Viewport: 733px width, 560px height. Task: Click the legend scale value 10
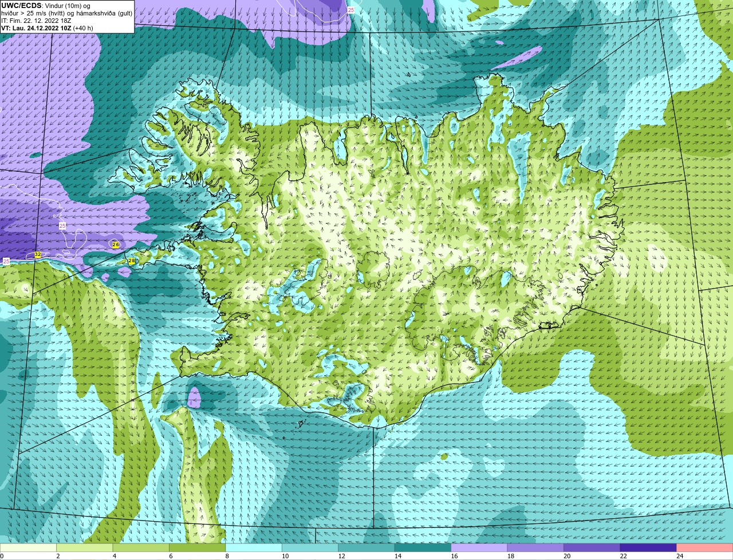coord(285,556)
